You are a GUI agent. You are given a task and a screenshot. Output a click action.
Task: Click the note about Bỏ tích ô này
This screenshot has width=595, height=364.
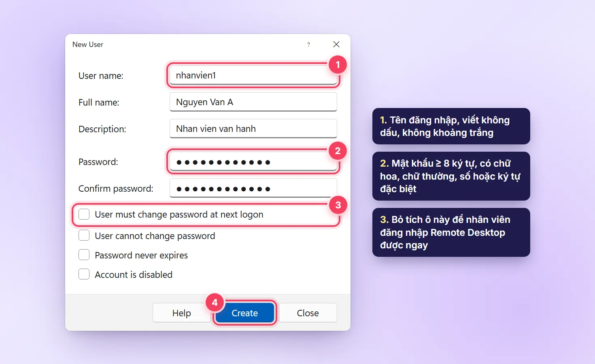pos(451,232)
